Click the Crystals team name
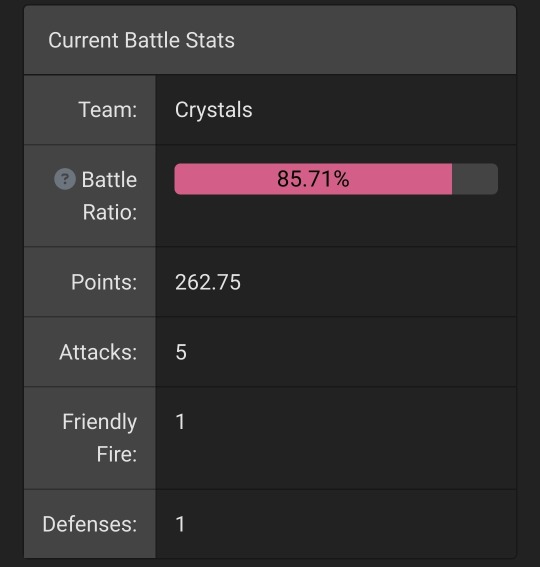540x567 pixels. click(x=214, y=110)
